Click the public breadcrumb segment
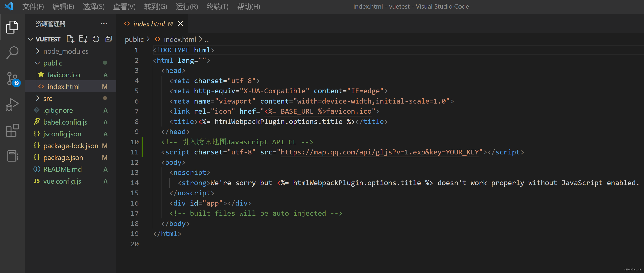 [x=134, y=39]
